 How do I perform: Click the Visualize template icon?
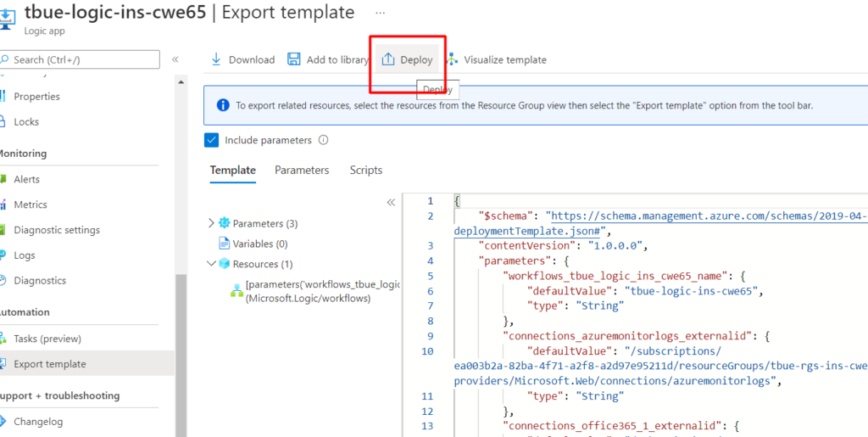(x=452, y=59)
